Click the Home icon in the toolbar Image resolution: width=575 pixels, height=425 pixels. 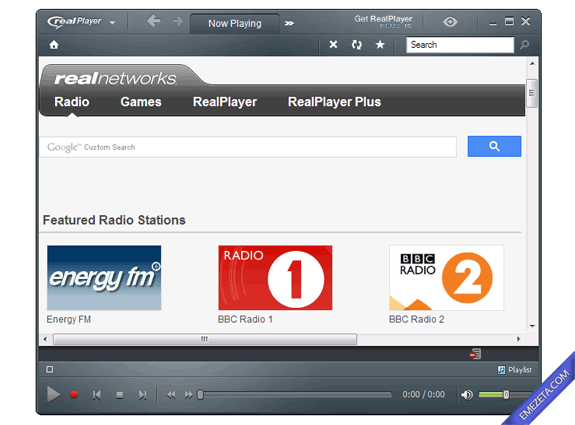click(54, 45)
